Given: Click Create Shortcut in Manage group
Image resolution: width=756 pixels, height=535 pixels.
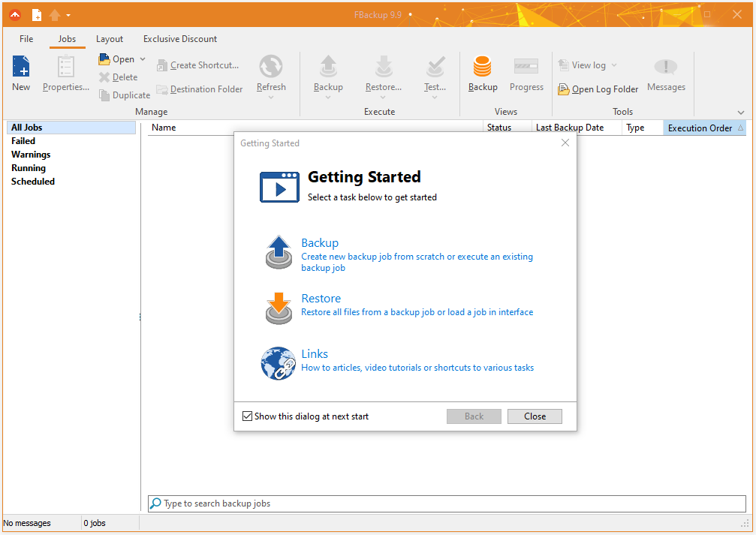Looking at the screenshot, I should 198,65.
